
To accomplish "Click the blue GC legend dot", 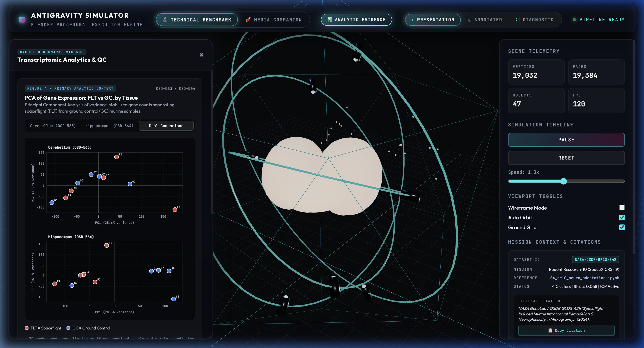I will click(x=68, y=328).
